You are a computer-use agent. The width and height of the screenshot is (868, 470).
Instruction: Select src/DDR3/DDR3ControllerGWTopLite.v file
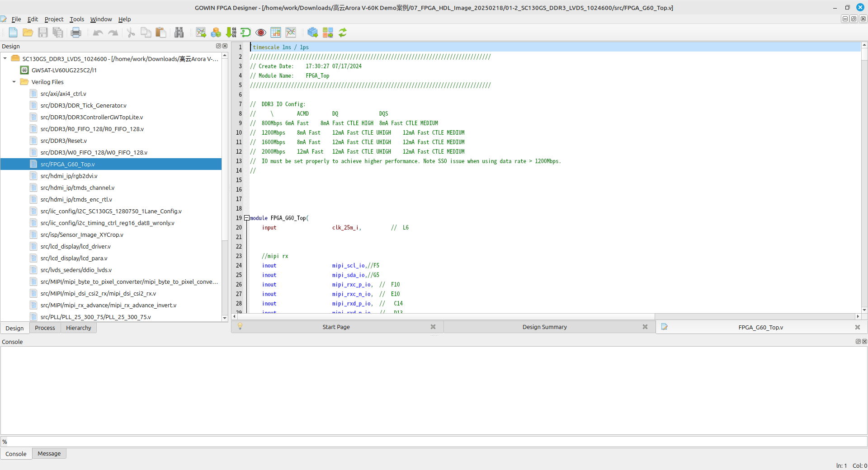tap(91, 117)
